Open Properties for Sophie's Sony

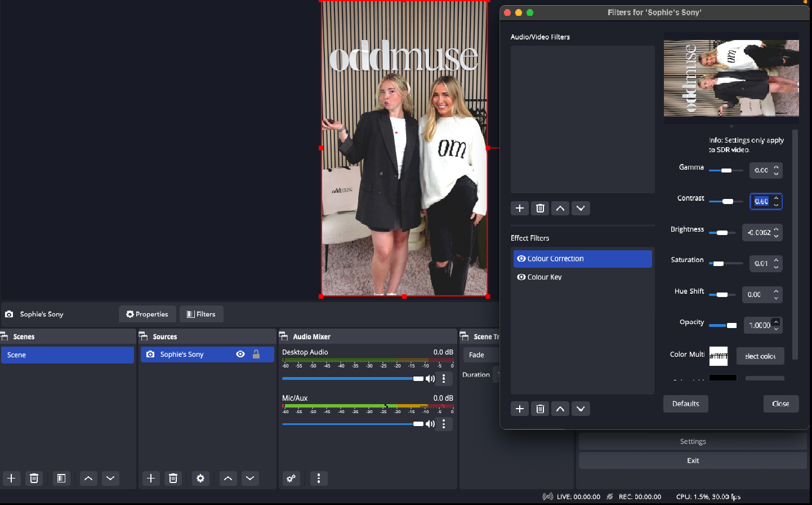[x=148, y=314]
